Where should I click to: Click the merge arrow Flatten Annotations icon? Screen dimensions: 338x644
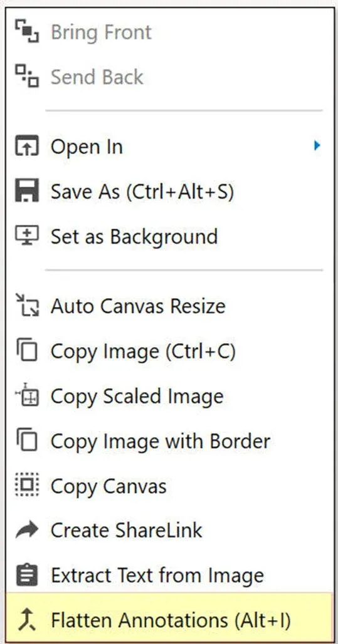(27, 620)
